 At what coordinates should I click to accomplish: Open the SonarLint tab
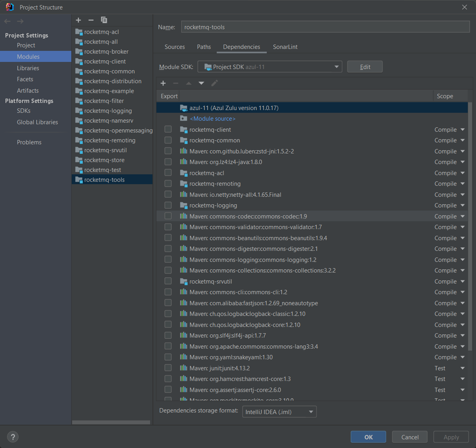285,47
